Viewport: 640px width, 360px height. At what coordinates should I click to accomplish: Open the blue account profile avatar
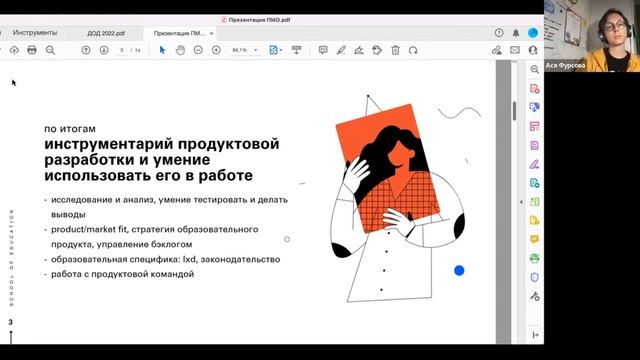pyautogui.click(x=533, y=33)
